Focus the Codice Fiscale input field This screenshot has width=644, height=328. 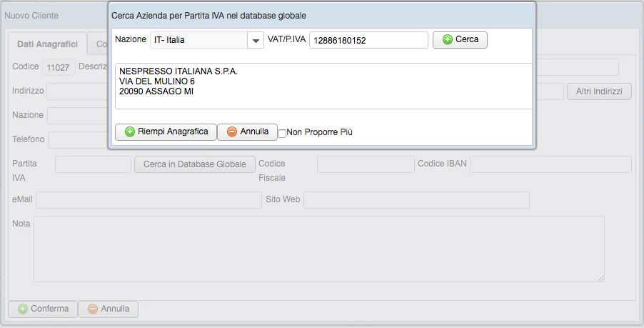(366, 164)
